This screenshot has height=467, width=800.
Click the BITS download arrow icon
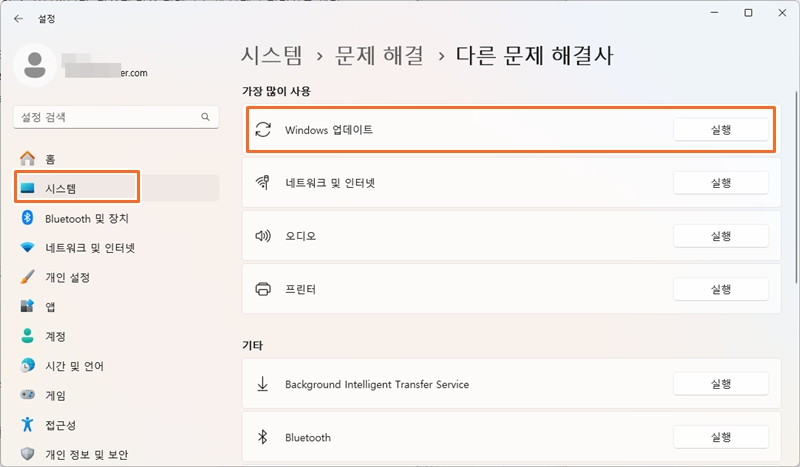pos(263,384)
